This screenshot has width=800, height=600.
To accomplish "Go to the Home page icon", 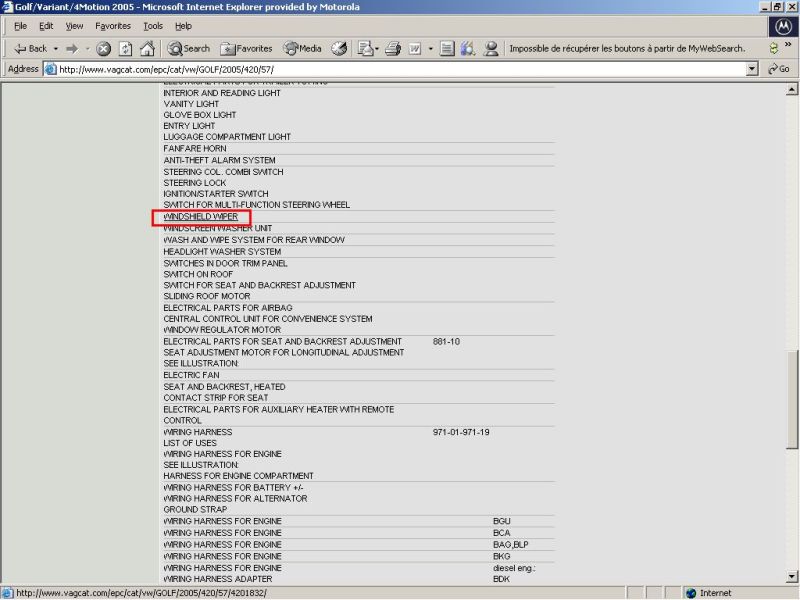I will pyautogui.click(x=147, y=48).
